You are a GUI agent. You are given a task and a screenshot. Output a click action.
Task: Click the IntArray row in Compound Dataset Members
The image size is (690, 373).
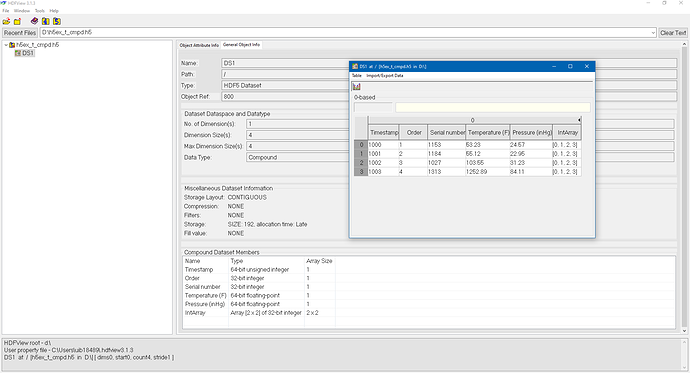tap(429, 313)
